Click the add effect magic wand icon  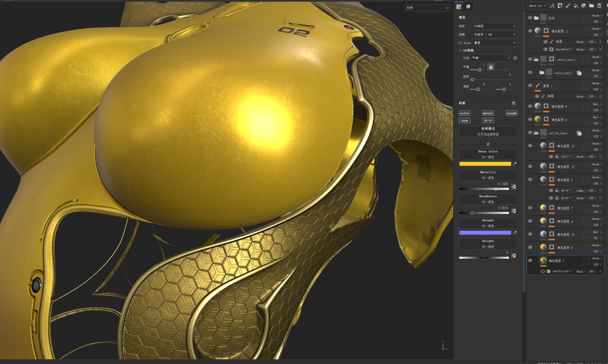click(x=552, y=6)
